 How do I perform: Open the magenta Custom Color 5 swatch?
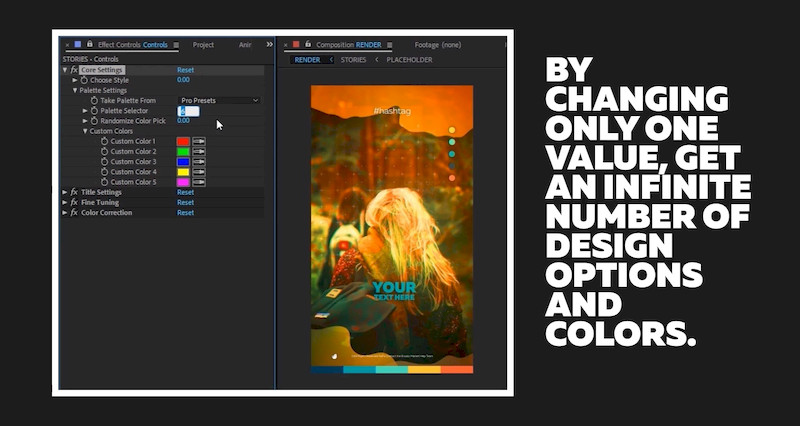coord(183,182)
